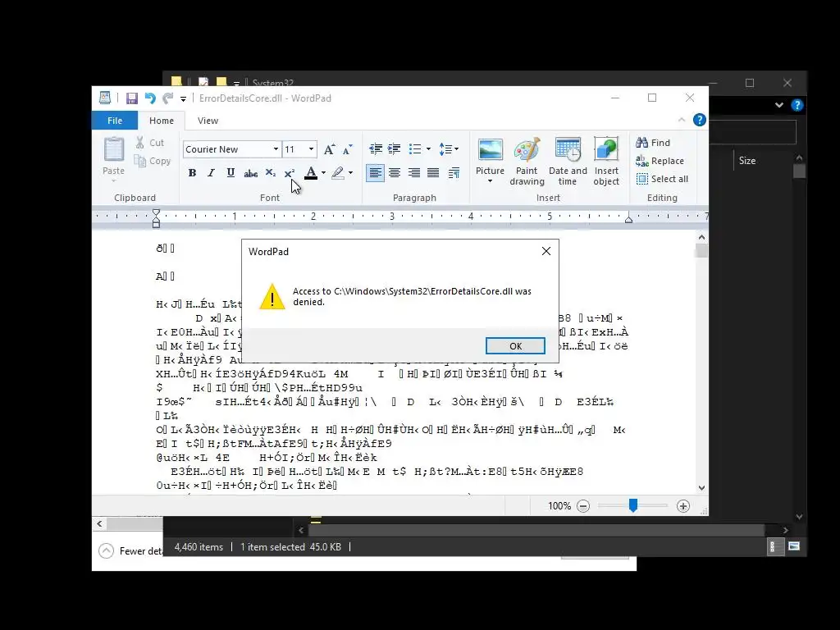Click the Shrink font icon

348,149
